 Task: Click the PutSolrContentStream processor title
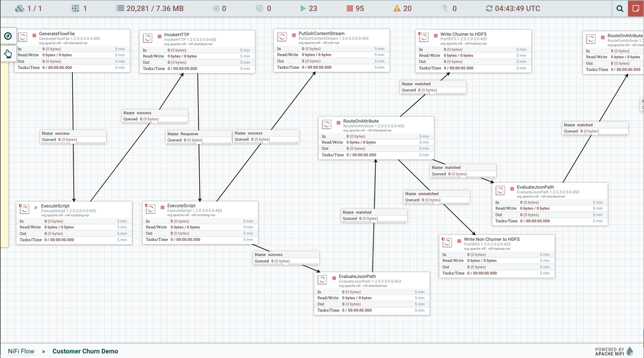click(322, 33)
